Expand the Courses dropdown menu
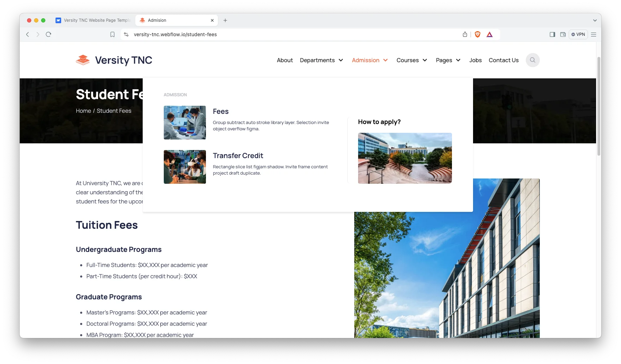The image size is (621, 364). pos(412,60)
